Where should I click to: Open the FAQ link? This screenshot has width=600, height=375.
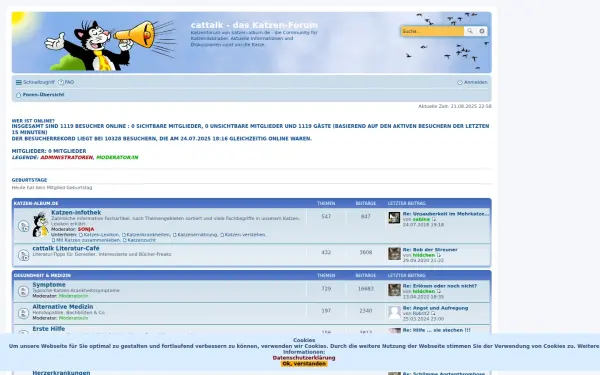(x=66, y=82)
